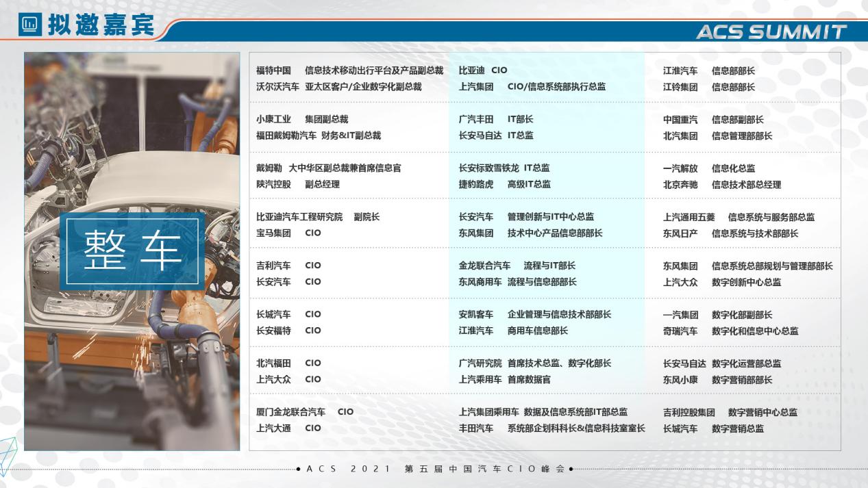
Task: Click 上汽大通 CIO row
Action: pyautogui.click(x=288, y=428)
